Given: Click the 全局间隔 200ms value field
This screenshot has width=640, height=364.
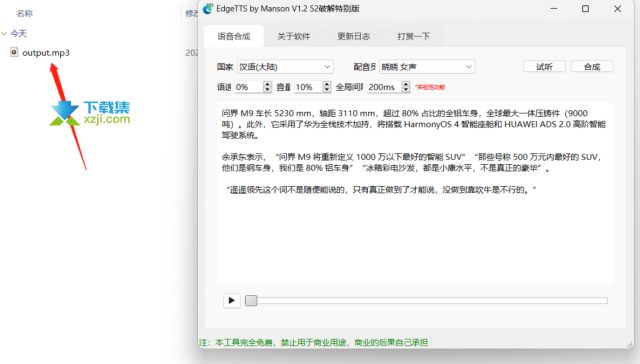Looking at the screenshot, I should coord(384,87).
